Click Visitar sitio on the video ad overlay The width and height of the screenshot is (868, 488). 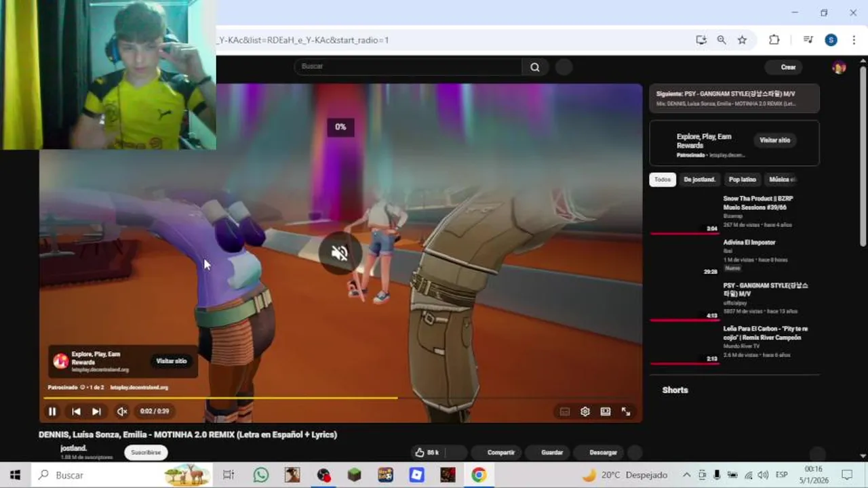coord(172,361)
